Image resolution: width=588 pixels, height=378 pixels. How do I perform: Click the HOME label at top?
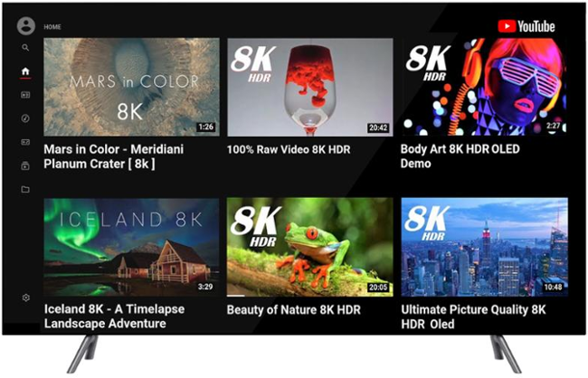tap(52, 27)
